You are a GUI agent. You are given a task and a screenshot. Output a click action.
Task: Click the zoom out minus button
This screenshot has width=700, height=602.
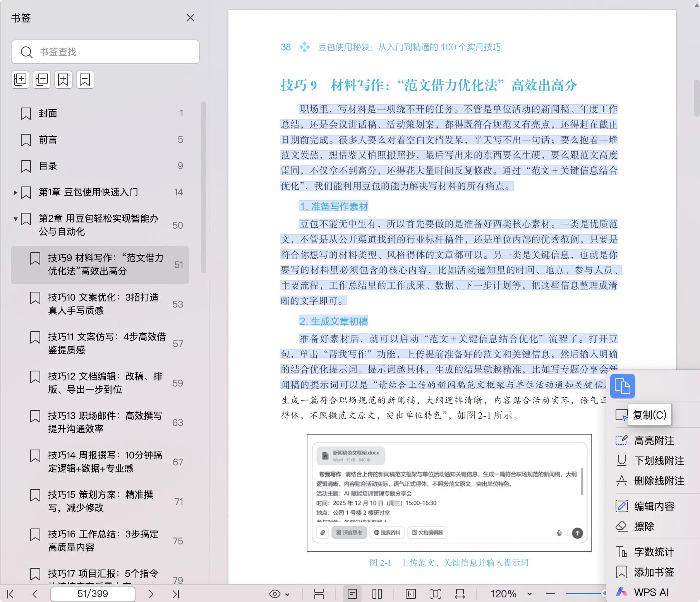click(x=551, y=593)
